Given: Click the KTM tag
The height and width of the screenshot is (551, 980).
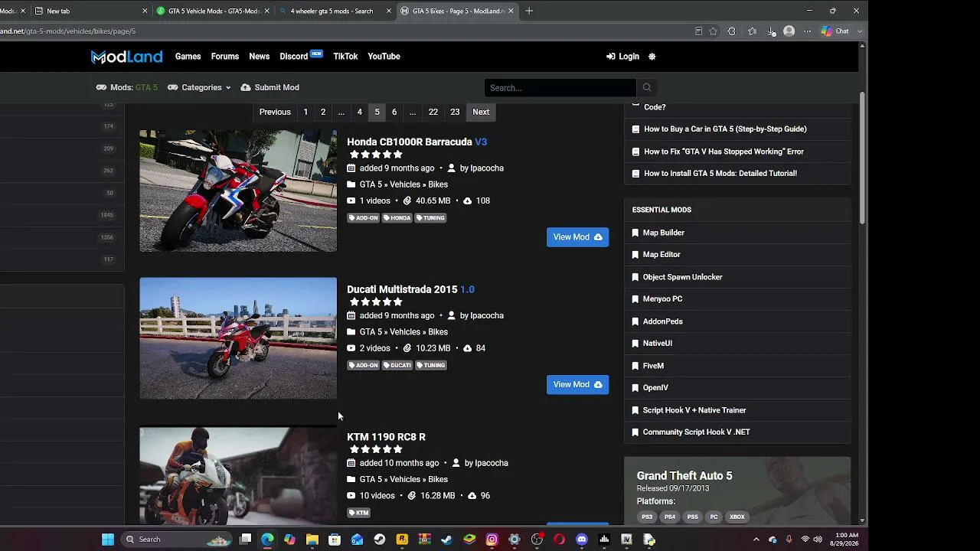Looking at the screenshot, I should pos(358,513).
